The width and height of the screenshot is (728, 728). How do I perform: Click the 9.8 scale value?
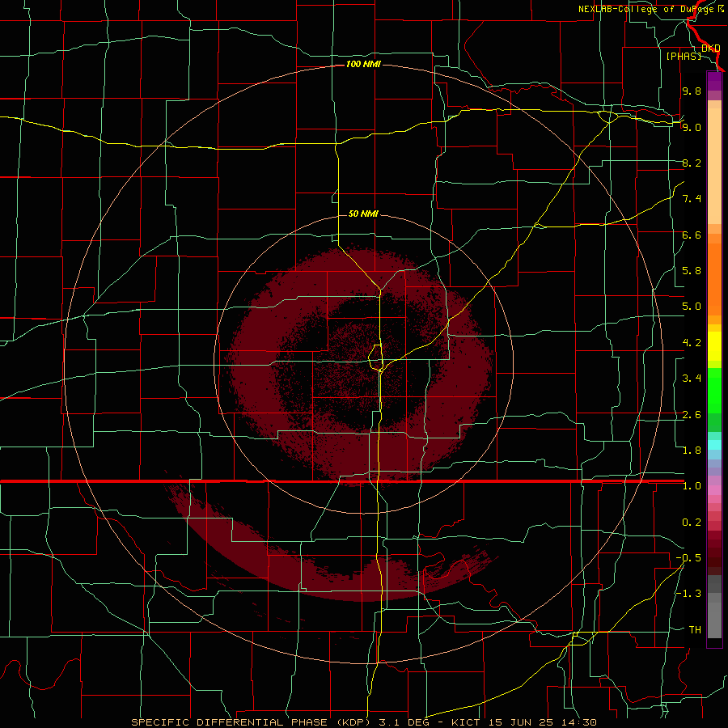692,91
